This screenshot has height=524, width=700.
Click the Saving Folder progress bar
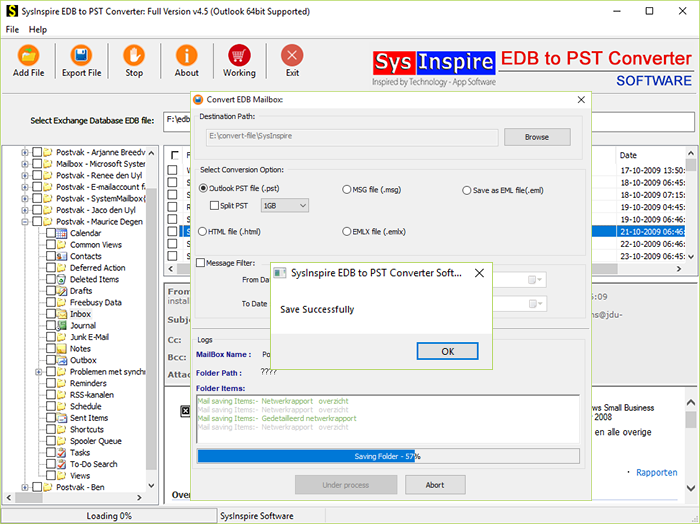(x=388, y=456)
